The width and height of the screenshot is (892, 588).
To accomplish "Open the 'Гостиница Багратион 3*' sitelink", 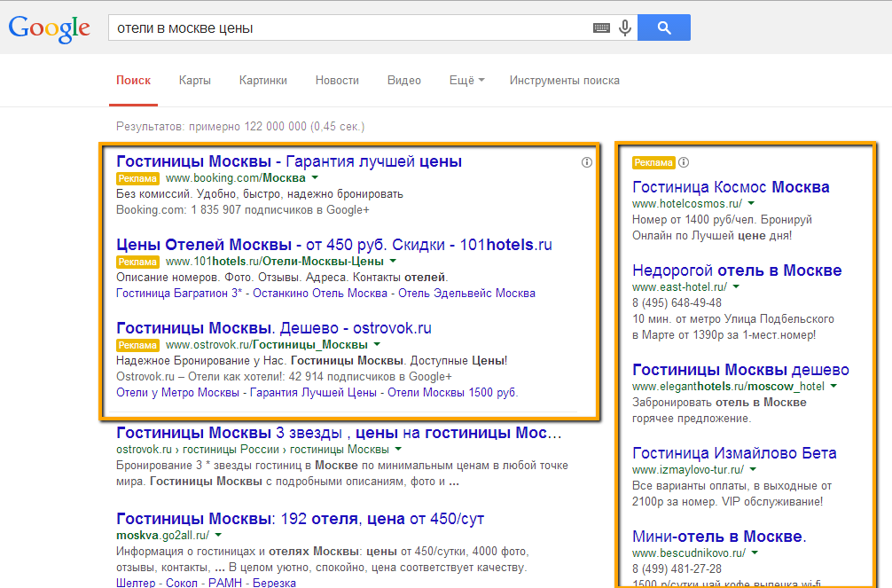I will (x=179, y=294).
